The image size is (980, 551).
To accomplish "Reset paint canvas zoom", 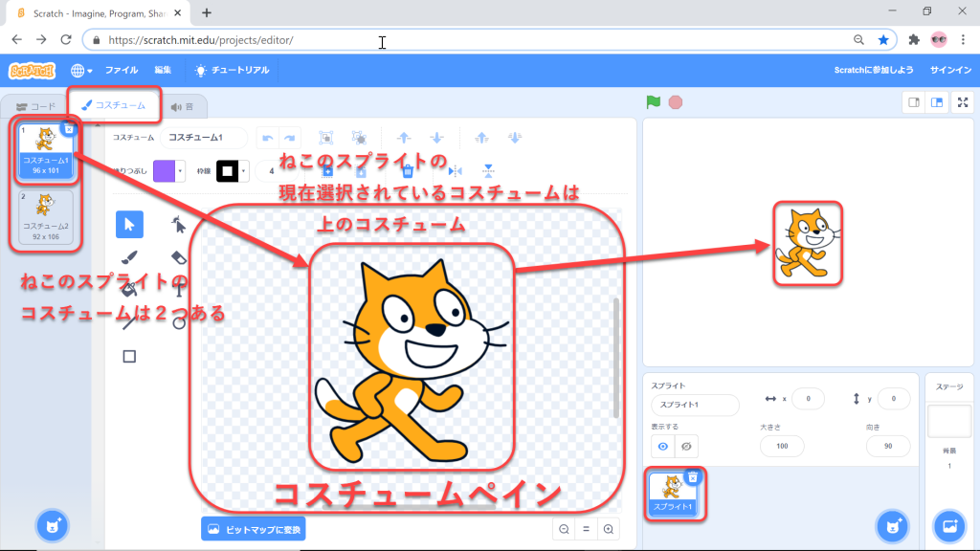I will coord(587,530).
